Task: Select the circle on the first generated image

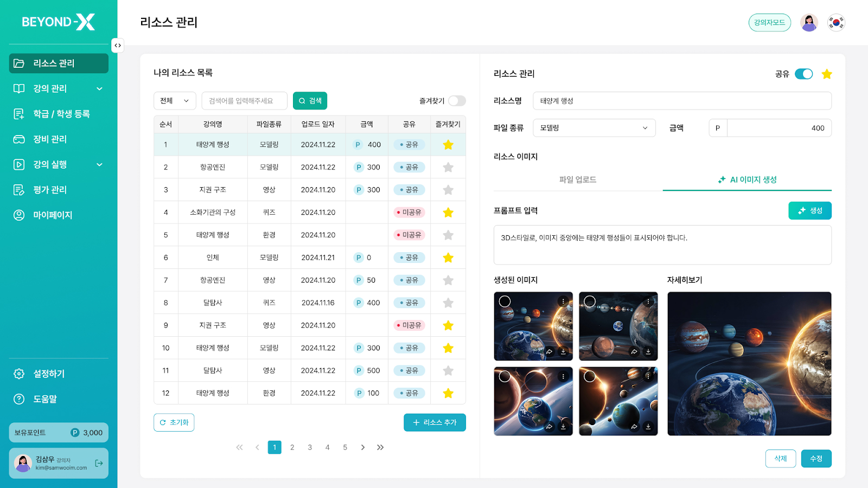Action: 505,301
